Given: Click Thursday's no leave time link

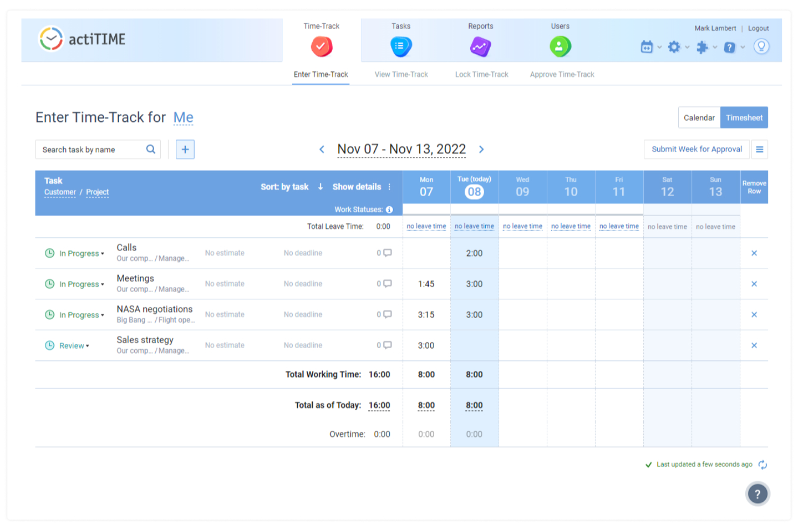Looking at the screenshot, I should click(x=571, y=226).
